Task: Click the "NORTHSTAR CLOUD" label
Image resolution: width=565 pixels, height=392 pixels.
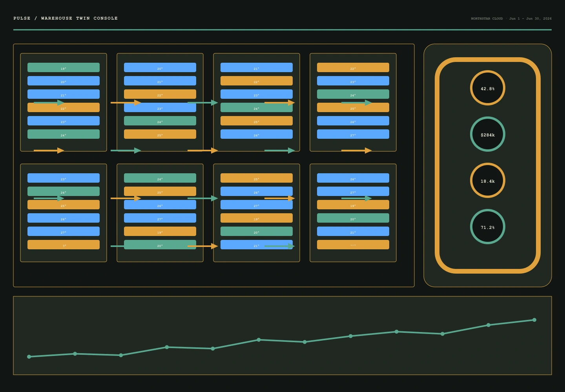Action: pyautogui.click(x=487, y=18)
